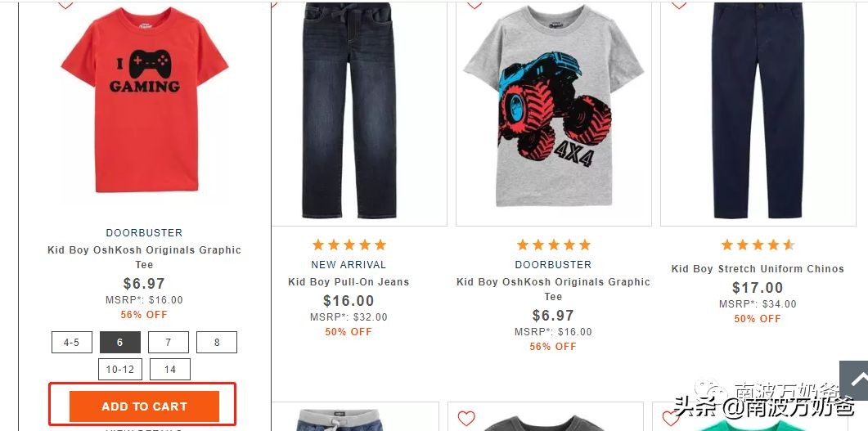Click star rating of Pull-On Jeans
This screenshot has width=868, height=431.
pos(349,245)
